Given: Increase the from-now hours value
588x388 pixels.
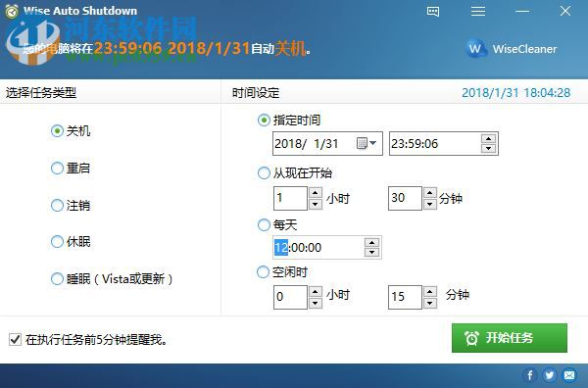Looking at the screenshot, I should 316,193.
